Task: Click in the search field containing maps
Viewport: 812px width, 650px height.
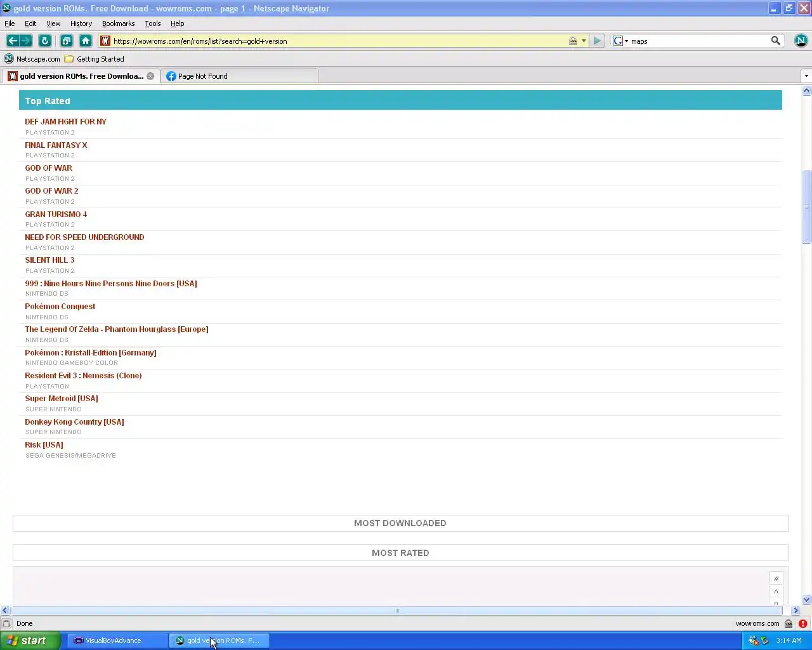Action: (x=699, y=41)
